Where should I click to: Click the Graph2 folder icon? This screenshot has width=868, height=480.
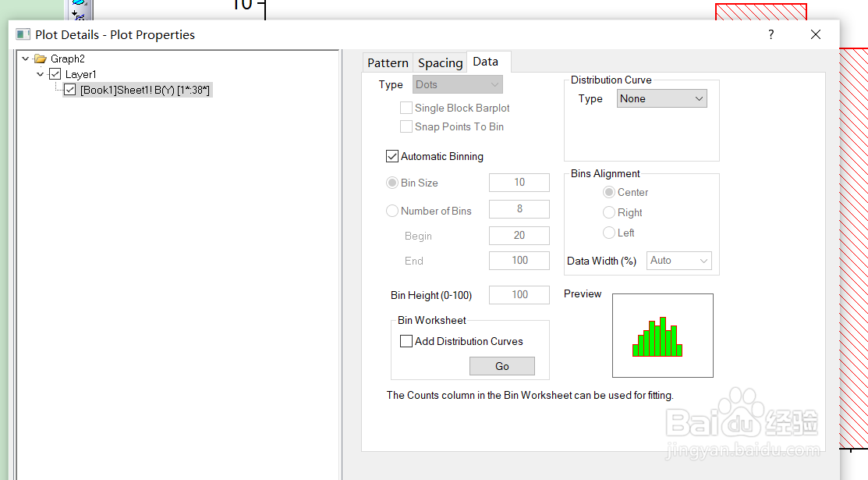coord(40,59)
